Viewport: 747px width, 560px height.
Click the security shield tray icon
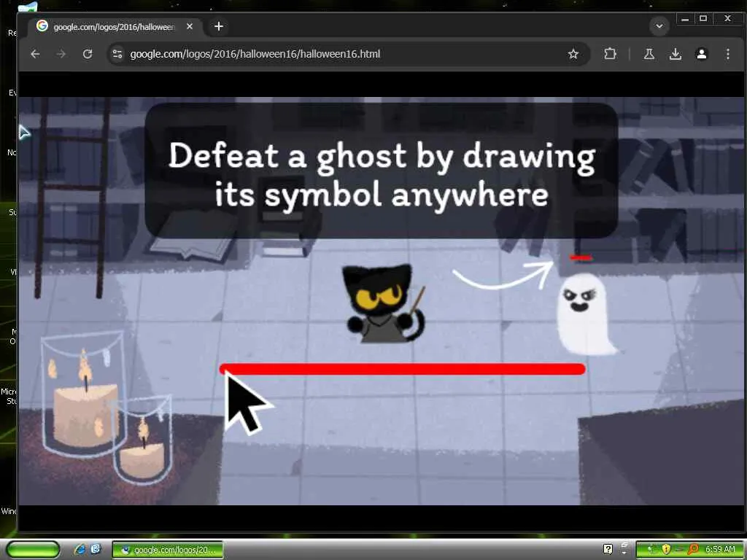point(666,550)
